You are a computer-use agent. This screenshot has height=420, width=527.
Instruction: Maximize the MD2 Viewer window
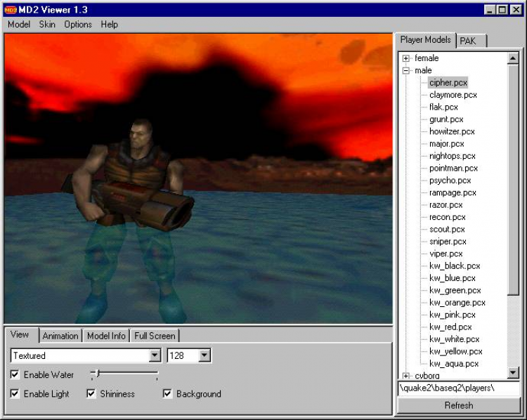502,10
